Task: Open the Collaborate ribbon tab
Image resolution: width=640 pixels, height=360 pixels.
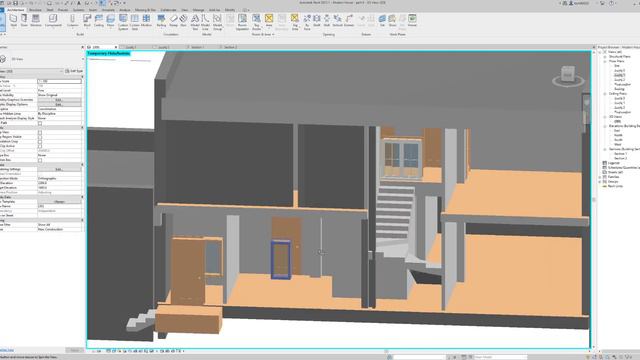Action: point(169,10)
